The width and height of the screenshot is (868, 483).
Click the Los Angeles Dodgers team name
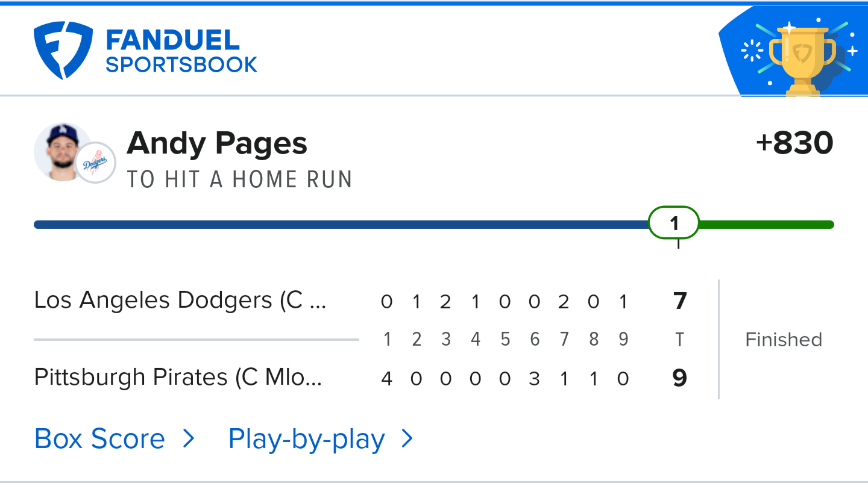pos(180,300)
